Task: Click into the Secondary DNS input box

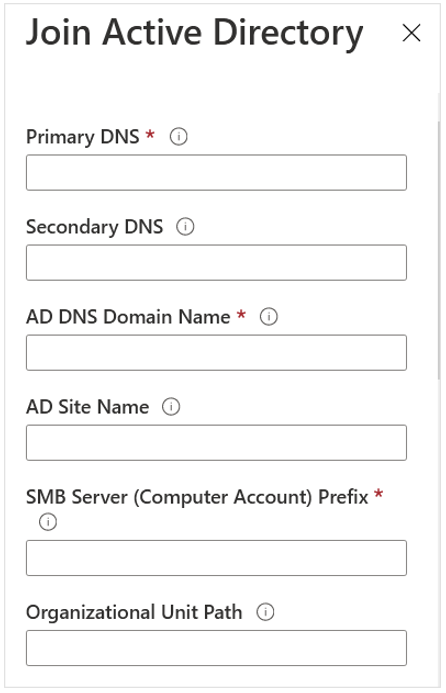Action: [x=217, y=263]
